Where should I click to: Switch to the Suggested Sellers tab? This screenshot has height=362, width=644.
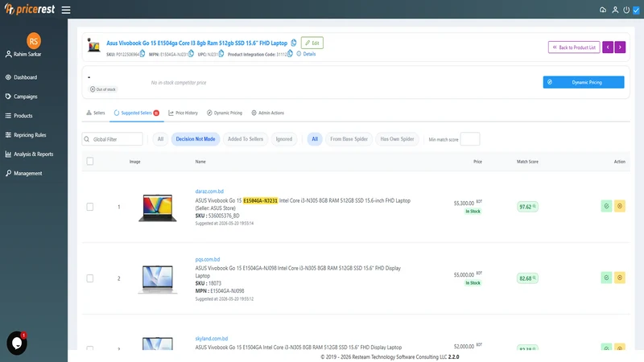point(137,113)
